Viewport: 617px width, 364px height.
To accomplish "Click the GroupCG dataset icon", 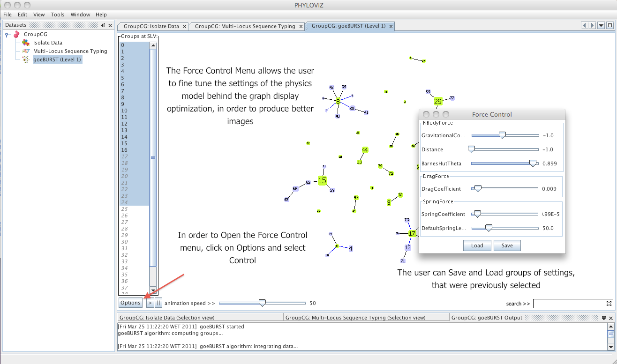I will point(16,34).
